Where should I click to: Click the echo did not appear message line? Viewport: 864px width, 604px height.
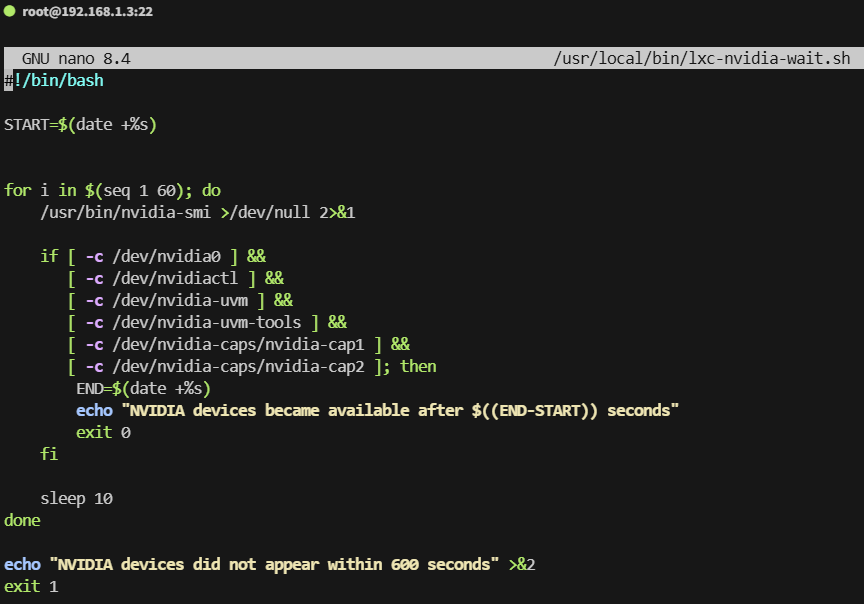pyautogui.click(x=269, y=565)
